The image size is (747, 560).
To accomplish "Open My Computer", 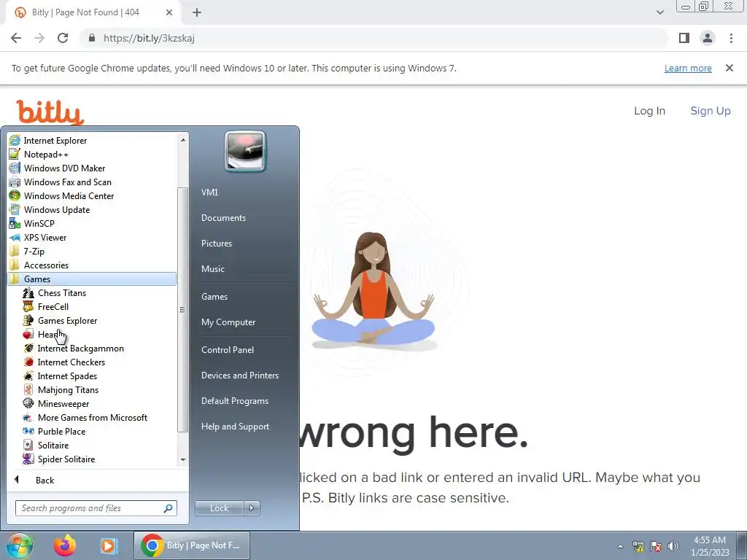I will click(x=228, y=322).
